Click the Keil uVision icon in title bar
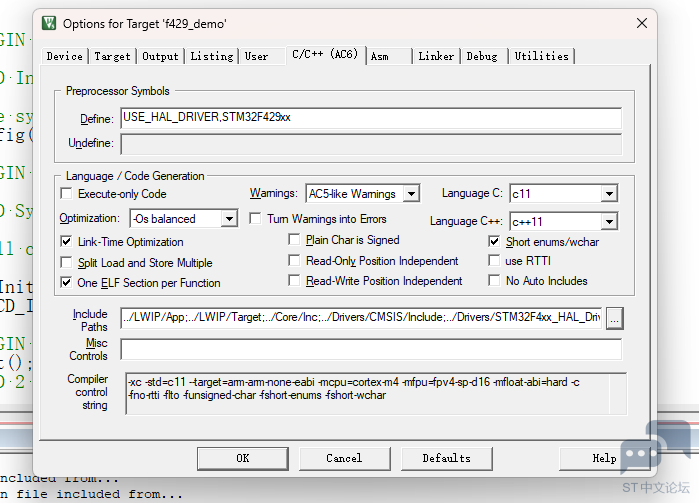Image resolution: width=699 pixels, height=503 pixels. click(x=49, y=23)
